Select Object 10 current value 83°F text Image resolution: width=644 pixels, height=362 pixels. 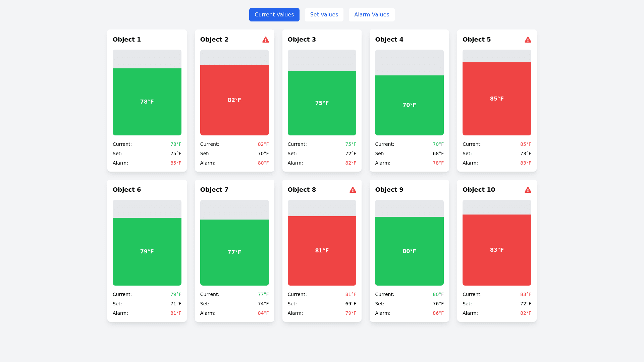[x=525, y=294]
